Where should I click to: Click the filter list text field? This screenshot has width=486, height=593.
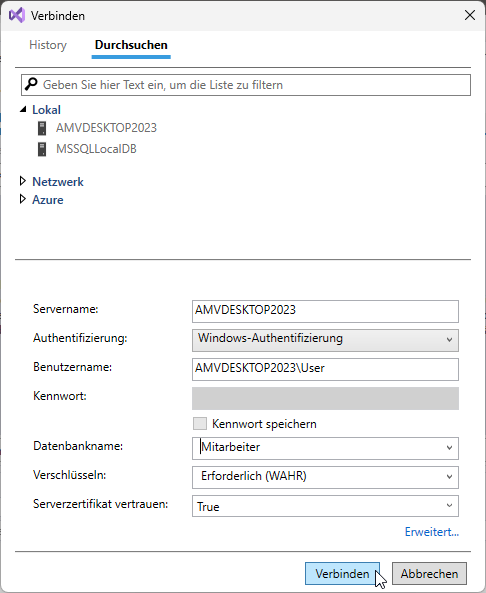click(246, 85)
